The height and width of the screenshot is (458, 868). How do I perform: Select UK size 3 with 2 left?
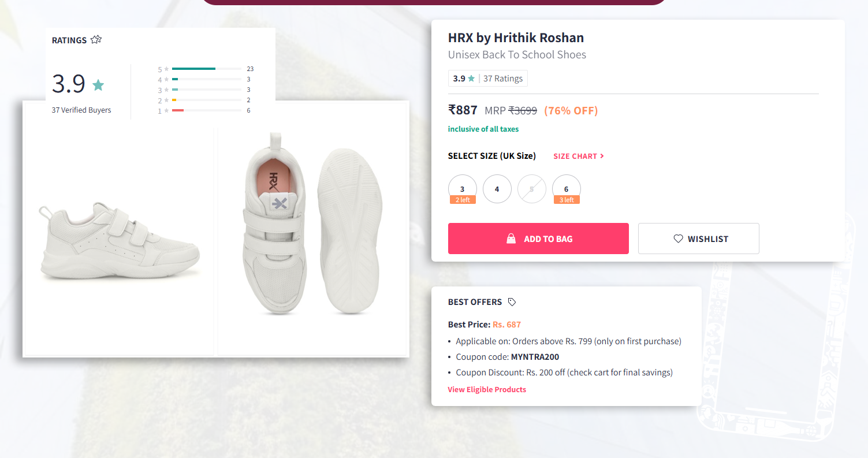pyautogui.click(x=462, y=188)
